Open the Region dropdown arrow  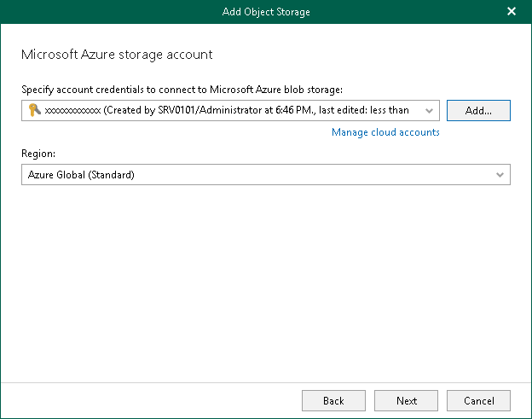[x=500, y=175]
